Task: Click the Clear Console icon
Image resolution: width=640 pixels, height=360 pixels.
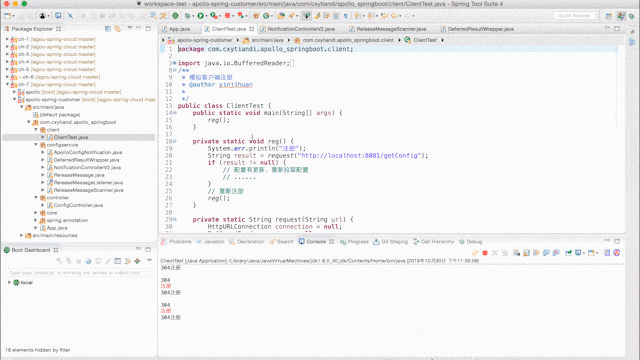Action: point(516,253)
